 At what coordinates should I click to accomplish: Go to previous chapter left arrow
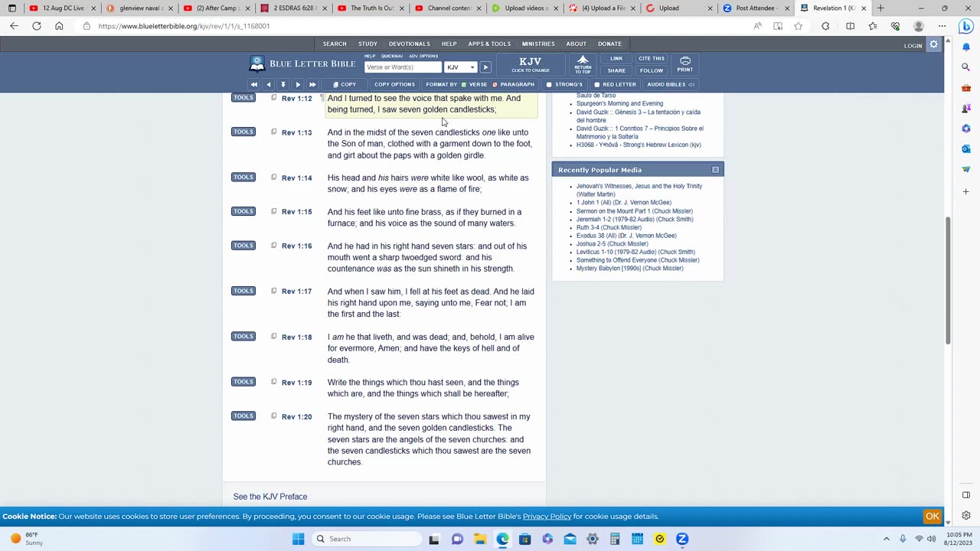[x=268, y=84]
